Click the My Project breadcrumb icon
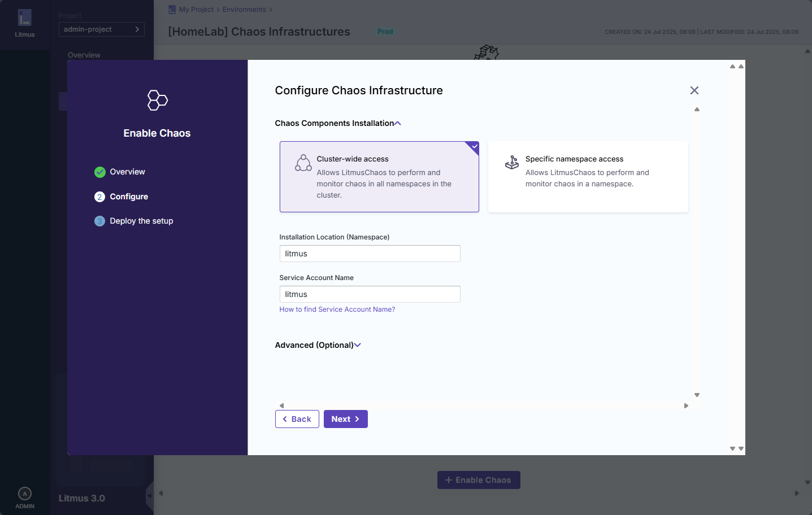The width and height of the screenshot is (812, 515). click(172, 10)
